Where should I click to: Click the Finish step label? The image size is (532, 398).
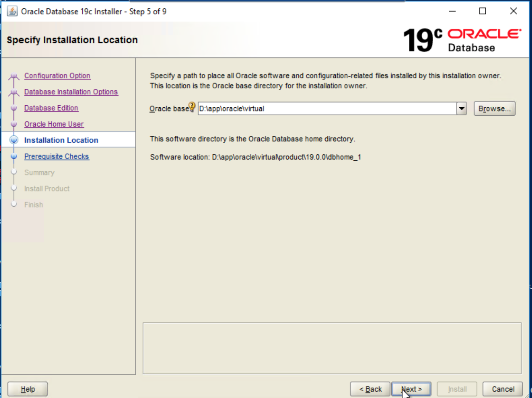pos(34,205)
